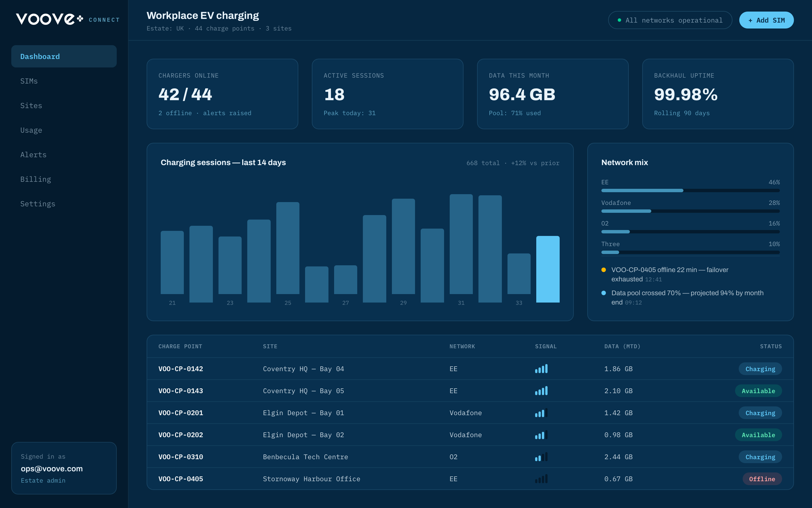
Task: Click the All networks operational status pill
Action: (x=670, y=20)
